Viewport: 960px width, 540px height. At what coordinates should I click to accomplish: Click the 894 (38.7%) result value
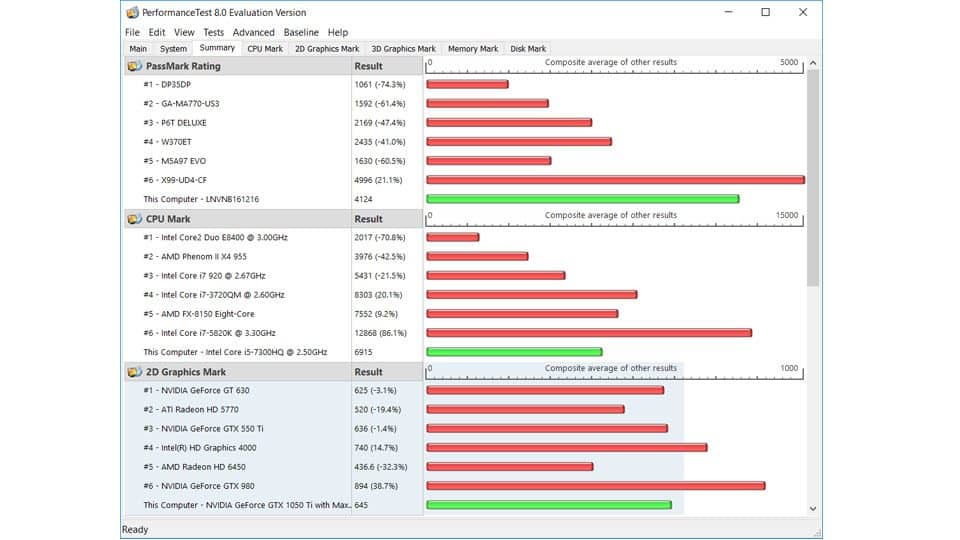pyautogui.click(x=376, y=486)
